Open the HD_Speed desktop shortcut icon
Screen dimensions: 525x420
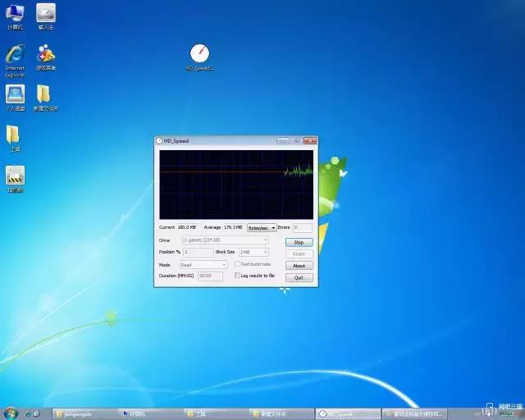(x=199, y=54)
